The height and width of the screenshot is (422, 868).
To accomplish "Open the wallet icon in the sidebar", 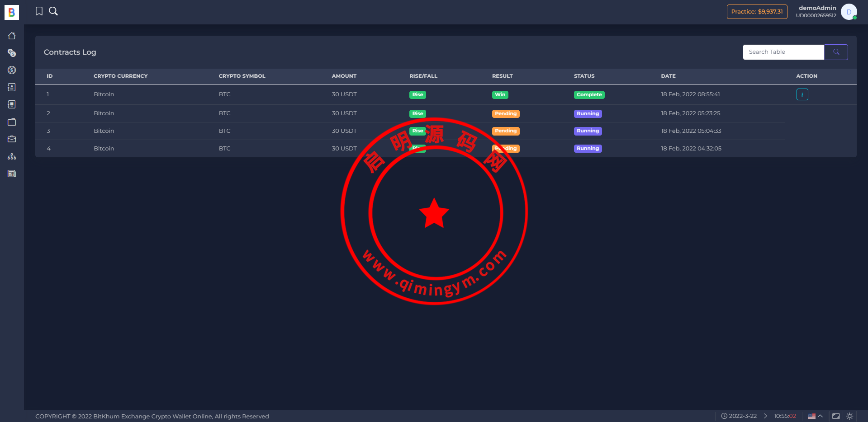I will (x=12, y=122).
